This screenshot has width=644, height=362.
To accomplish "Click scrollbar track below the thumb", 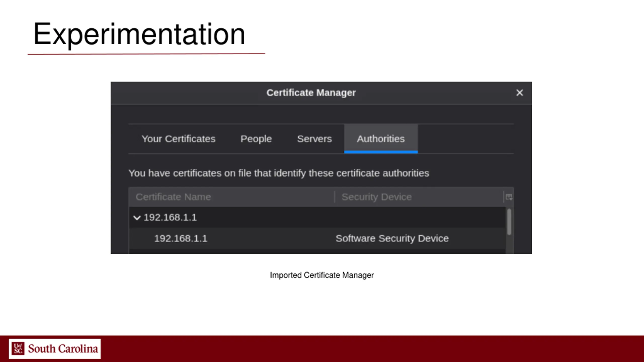I will click(509, 244).
